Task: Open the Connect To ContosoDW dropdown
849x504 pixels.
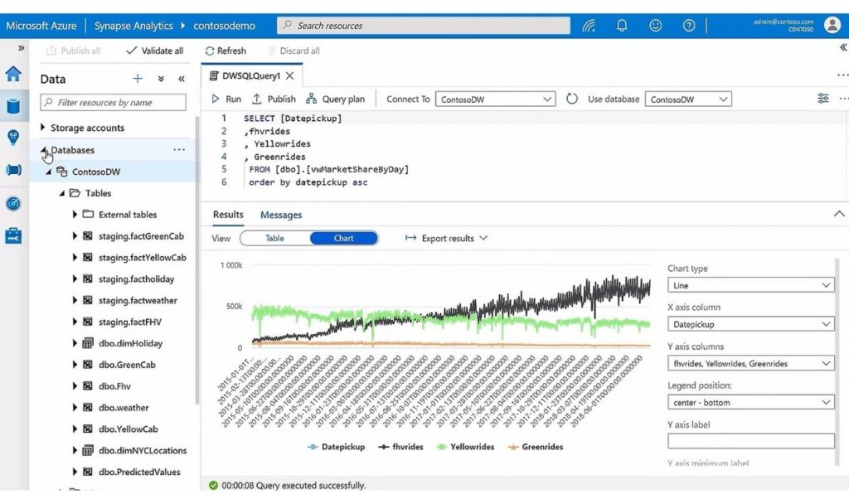Action: point(496,99)
